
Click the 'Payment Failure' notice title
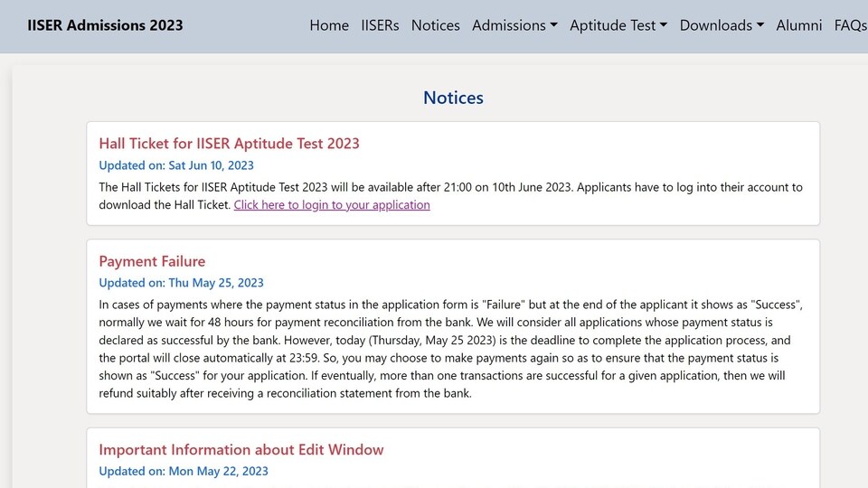click(152, 261)
